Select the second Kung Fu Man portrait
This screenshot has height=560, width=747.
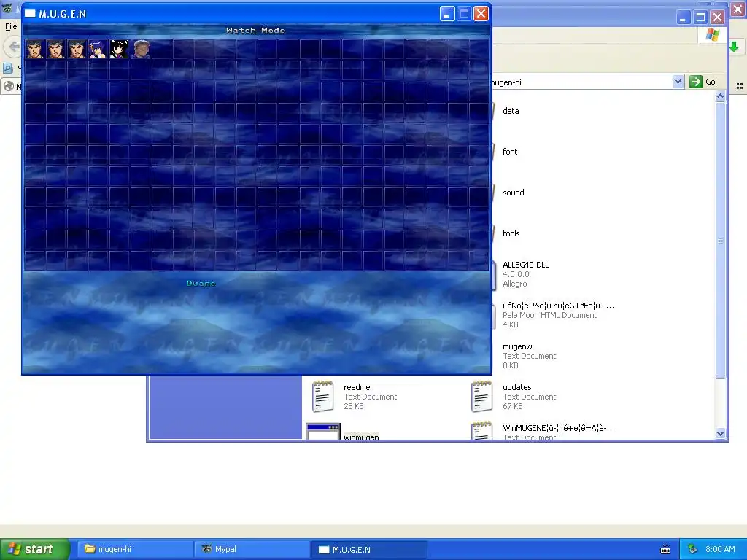click(x=55, y=50)
